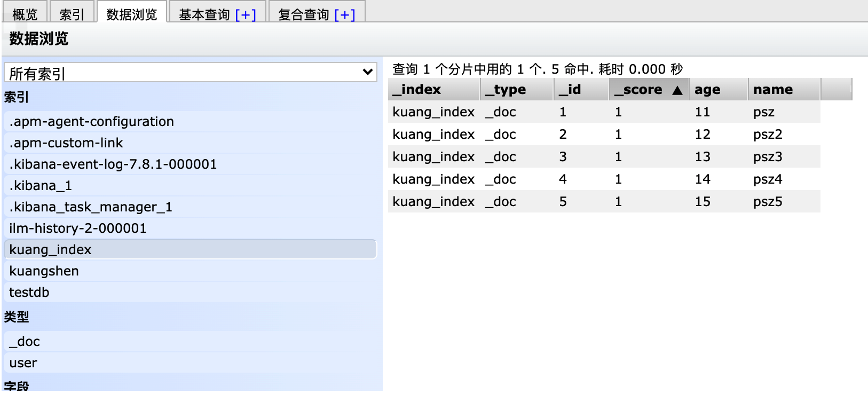This screenshot has width=868, height=394.
Task: Open the row with name psz
Action: (604, 112)
